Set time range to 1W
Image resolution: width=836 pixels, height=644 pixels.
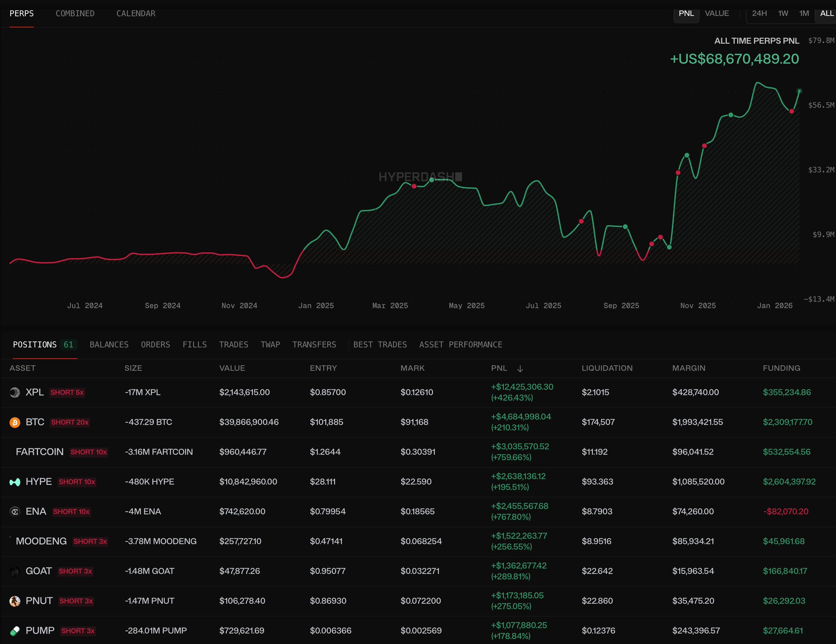click(x=783, y=13)
